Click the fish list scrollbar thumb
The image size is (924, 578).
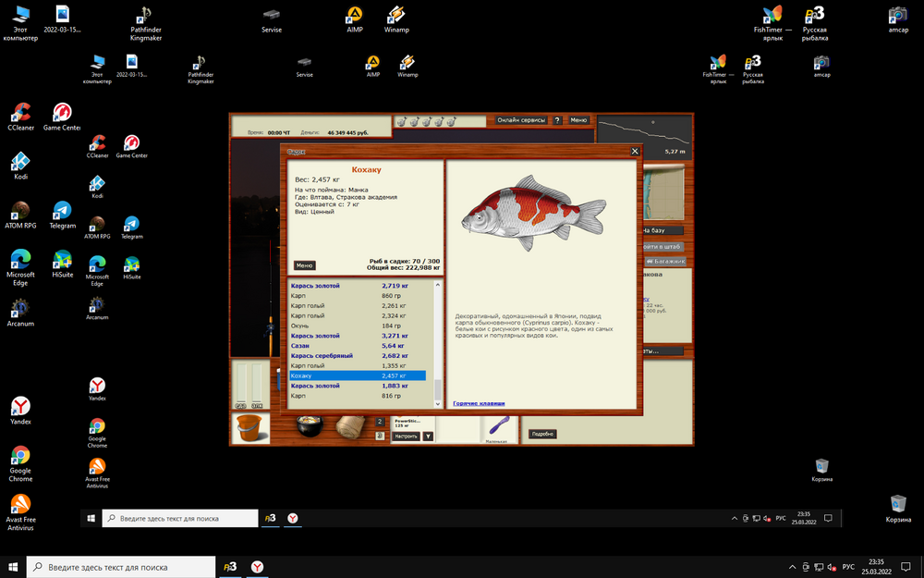pos(438,388)
